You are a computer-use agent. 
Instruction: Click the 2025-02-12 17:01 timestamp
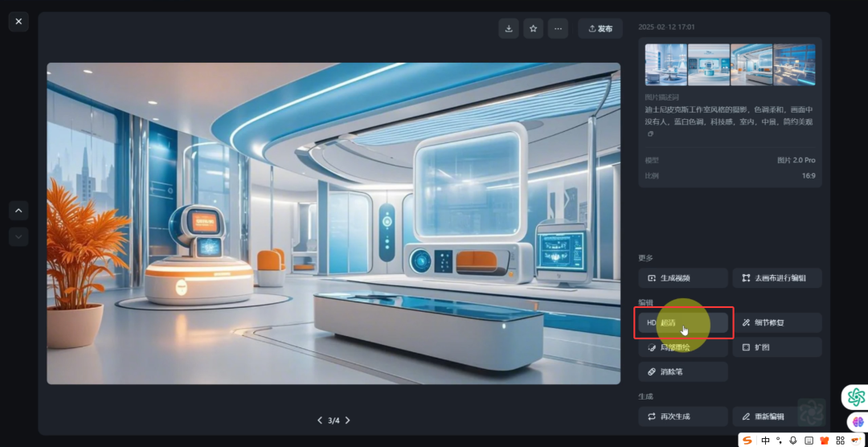click(x=666, y=27)
